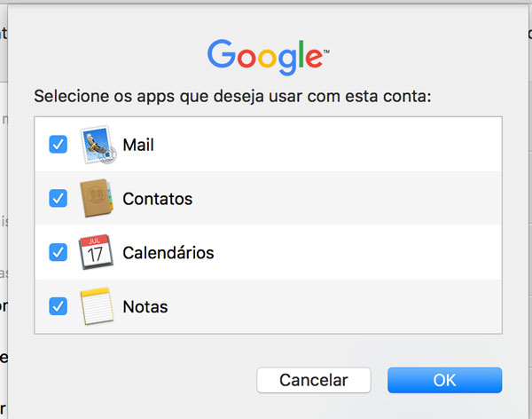Click empty space right of the Mail label

(355, 145)
